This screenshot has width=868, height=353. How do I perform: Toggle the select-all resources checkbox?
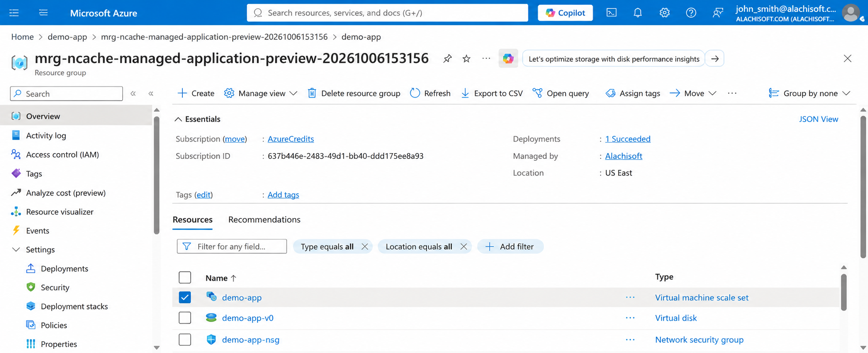(185, 278)
